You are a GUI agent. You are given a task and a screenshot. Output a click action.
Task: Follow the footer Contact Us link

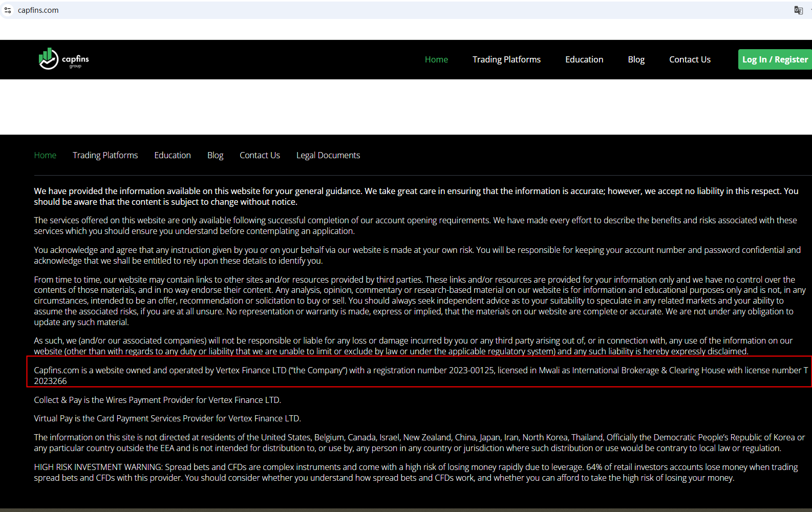point(260,155)
